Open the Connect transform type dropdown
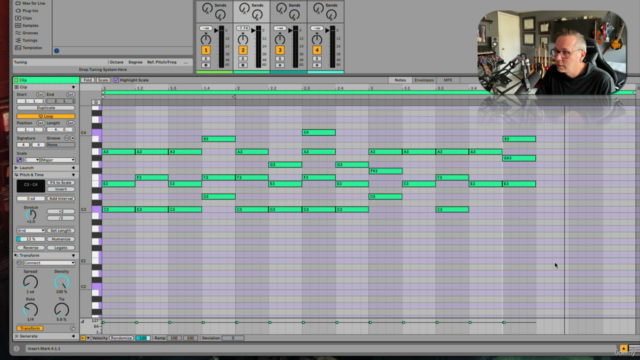The height and width of the screenshot is (360, 640). [x=49, y=263]
